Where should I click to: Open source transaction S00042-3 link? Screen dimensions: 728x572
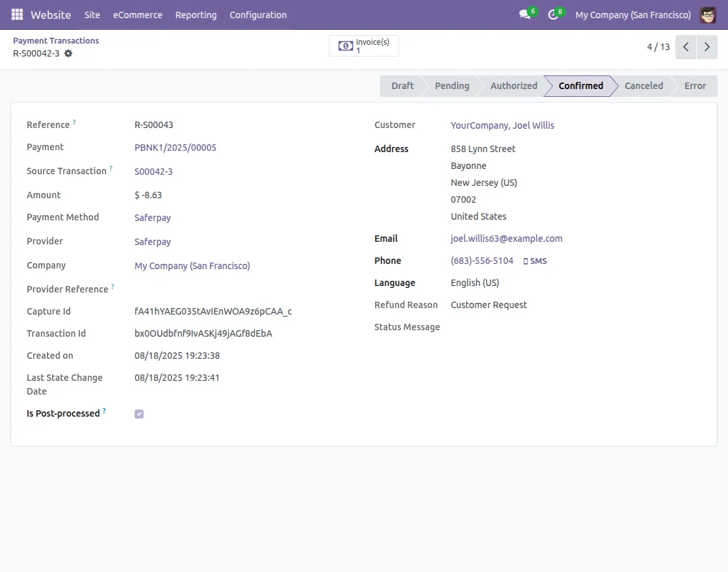tap(153, 172)
